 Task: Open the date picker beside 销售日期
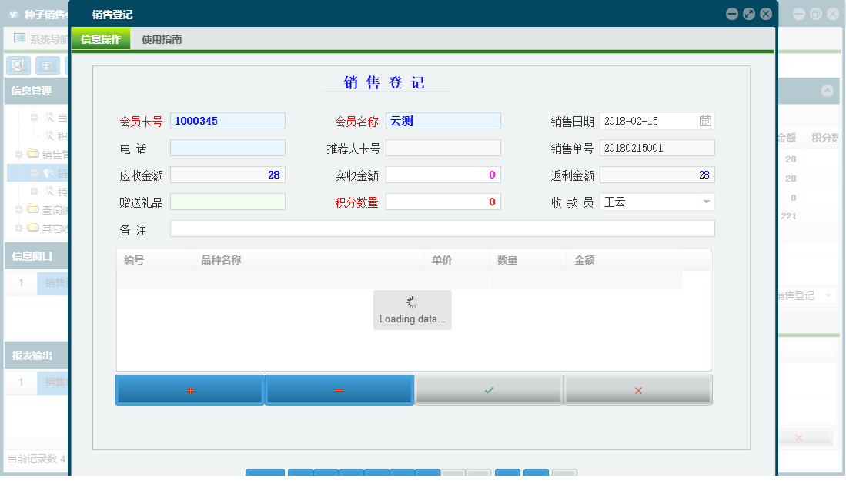(x=707, y=120)
